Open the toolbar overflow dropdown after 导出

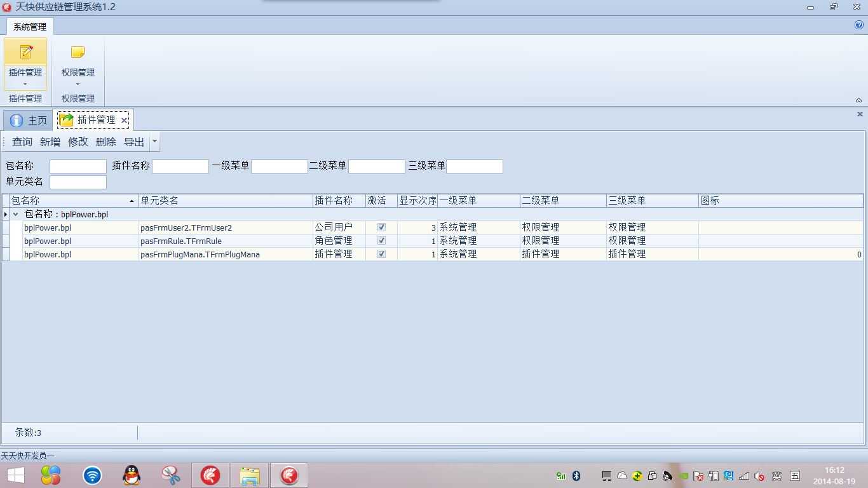pos(154,142)
